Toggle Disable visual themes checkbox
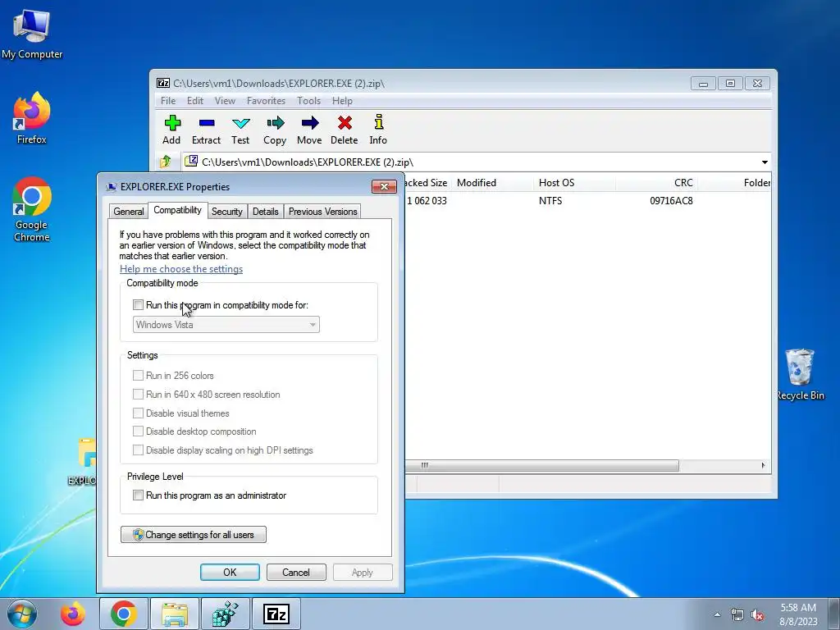Viewport: 840px width, 630px height. (138, 413)
